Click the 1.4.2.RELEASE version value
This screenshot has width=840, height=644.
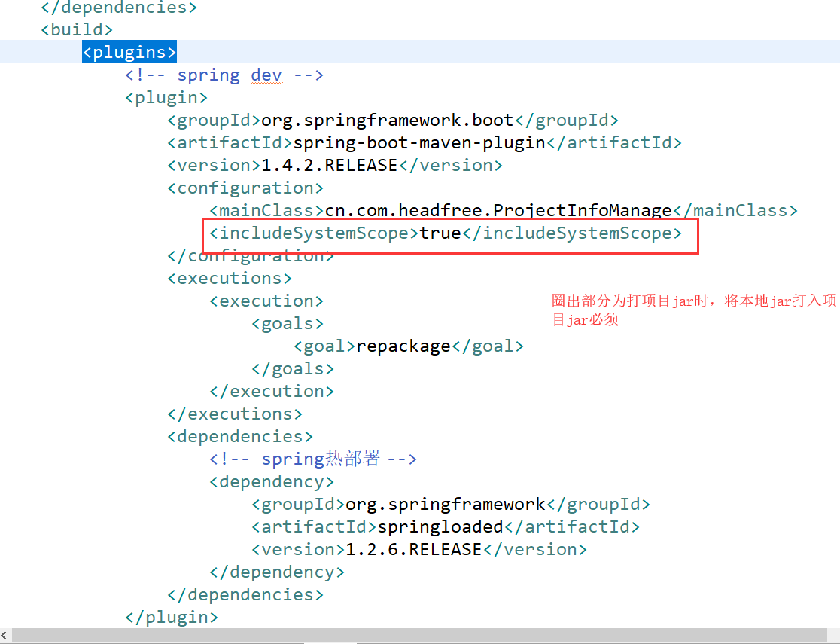(329, 165)
